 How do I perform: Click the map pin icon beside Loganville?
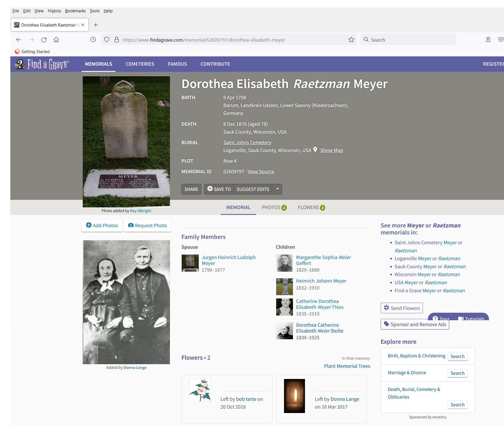(x=315, y=150)
